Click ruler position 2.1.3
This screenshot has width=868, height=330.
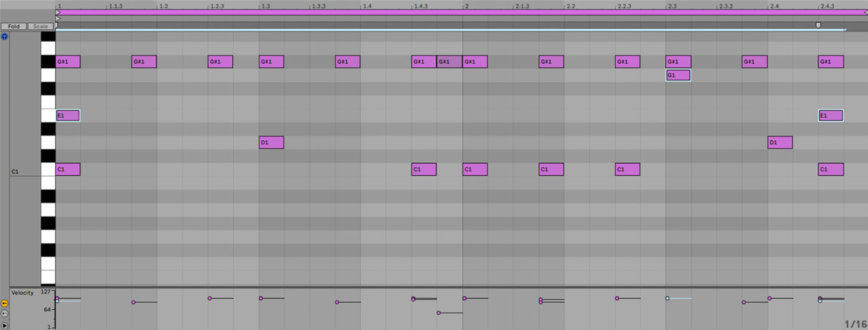click(x=523, y=6)
